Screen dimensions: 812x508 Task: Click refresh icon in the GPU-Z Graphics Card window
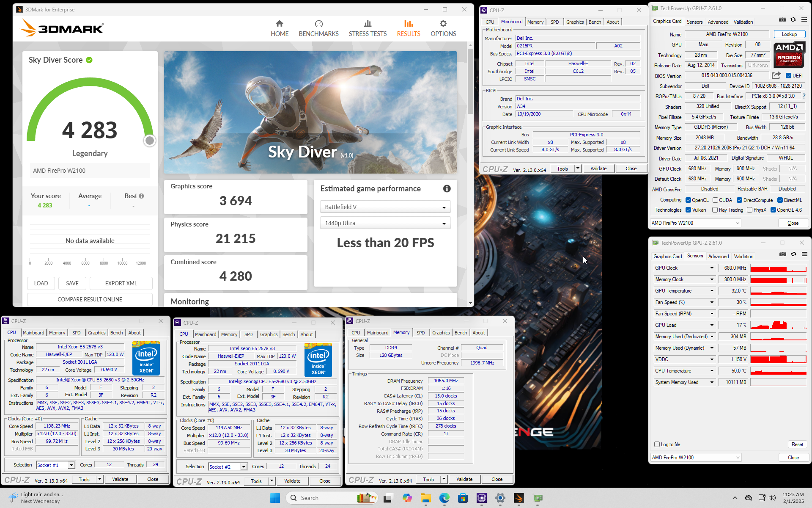click(793, 19)
